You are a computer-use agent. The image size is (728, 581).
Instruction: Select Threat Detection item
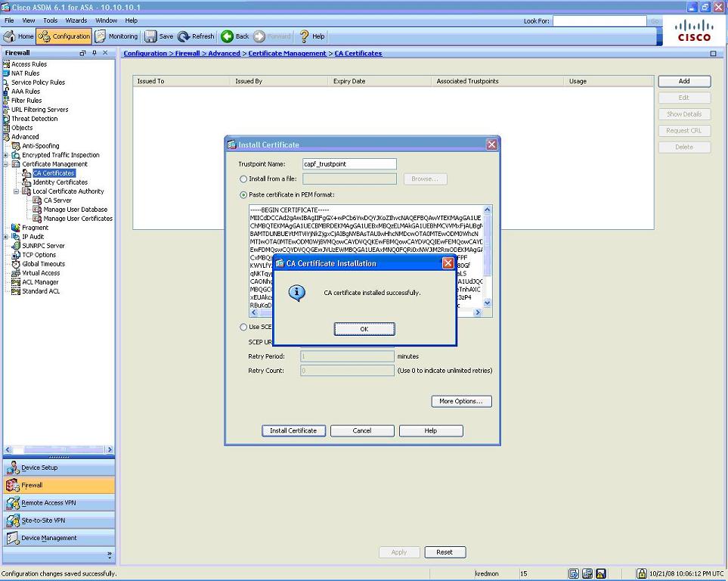click(34, 119)
